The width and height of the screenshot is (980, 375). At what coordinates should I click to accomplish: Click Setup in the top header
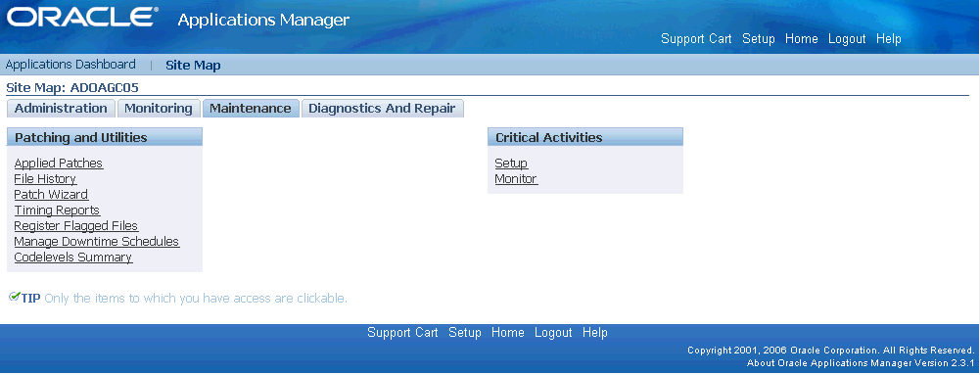[x=759, y=39]
